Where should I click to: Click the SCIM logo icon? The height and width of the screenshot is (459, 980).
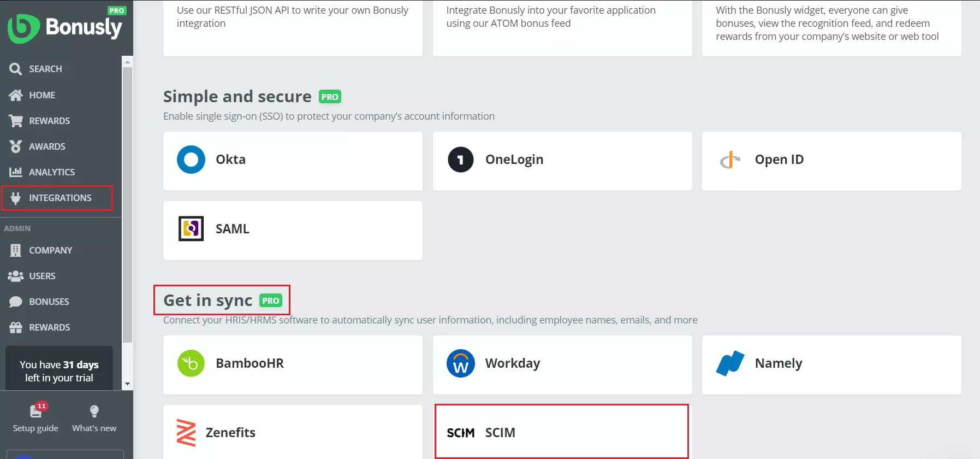[461, 433]
